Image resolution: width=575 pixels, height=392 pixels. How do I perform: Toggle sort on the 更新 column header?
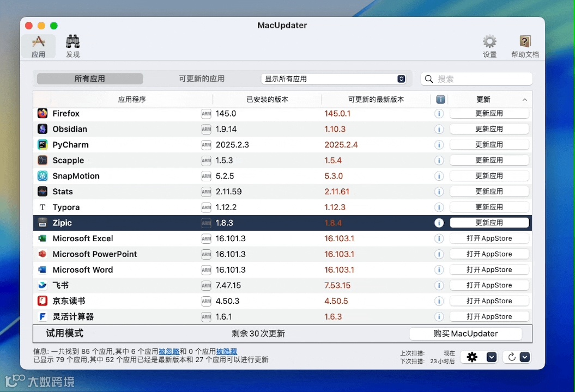(489, 100)
